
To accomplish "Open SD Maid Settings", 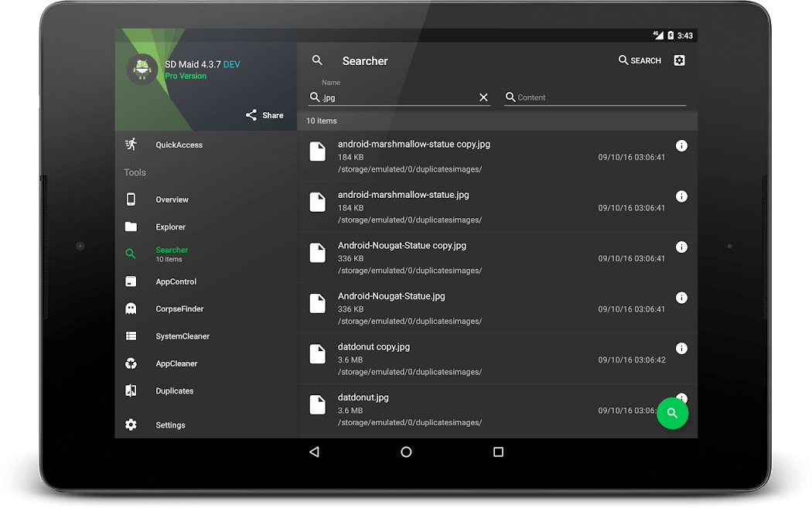I will 170,424.
